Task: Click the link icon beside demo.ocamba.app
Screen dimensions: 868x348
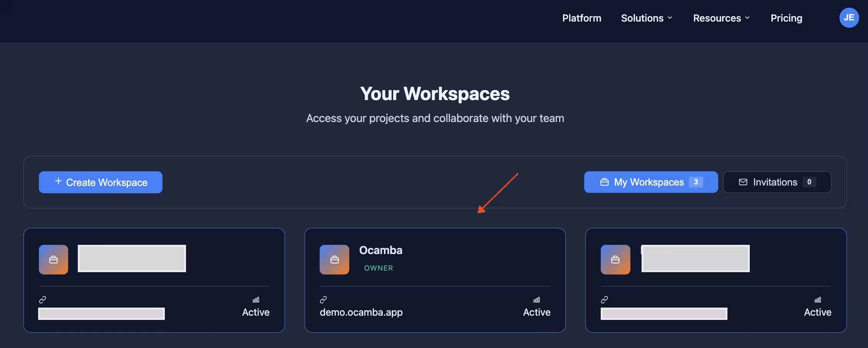Action: click(323, 300)
